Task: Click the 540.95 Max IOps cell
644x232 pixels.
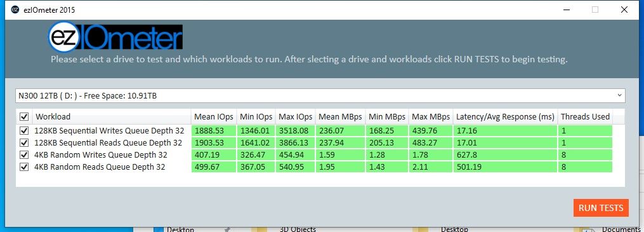Action: [x=295, y=167]
